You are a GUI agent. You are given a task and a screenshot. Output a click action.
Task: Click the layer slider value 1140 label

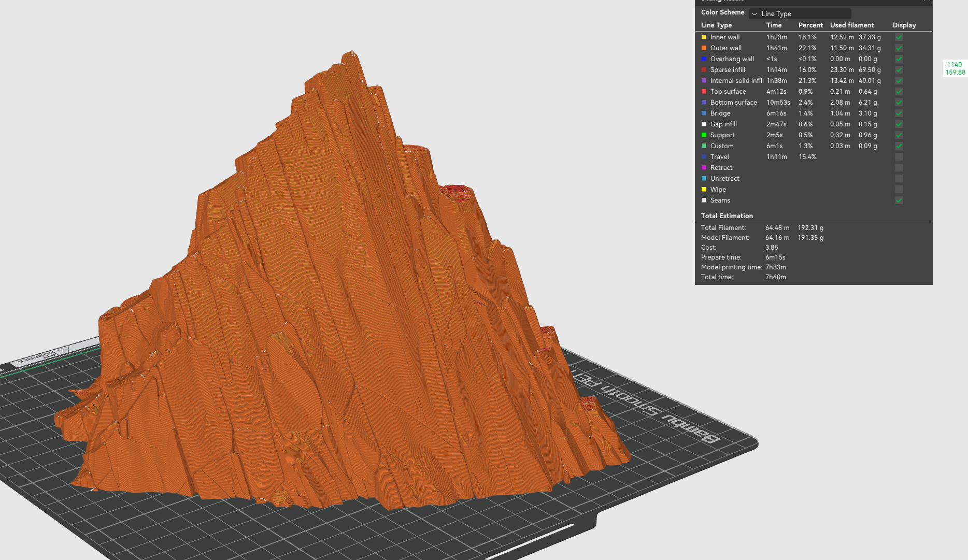tap(955, 65)
